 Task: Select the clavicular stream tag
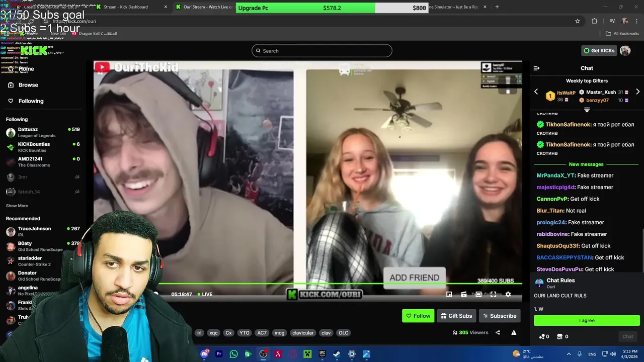pos(303,333)
